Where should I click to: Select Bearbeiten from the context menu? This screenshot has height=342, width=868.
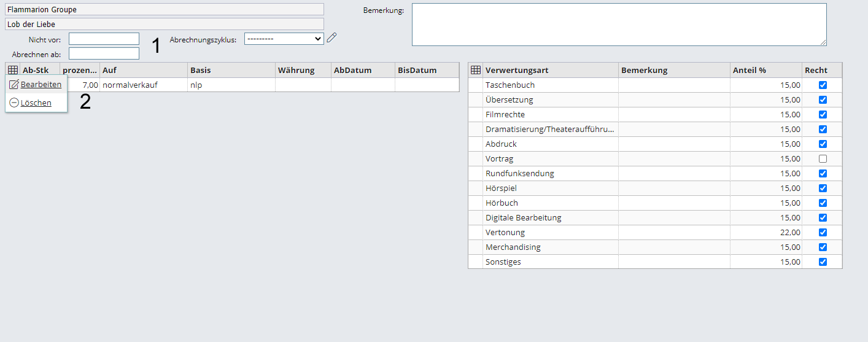pyautogui.click(x=41, y=84)
